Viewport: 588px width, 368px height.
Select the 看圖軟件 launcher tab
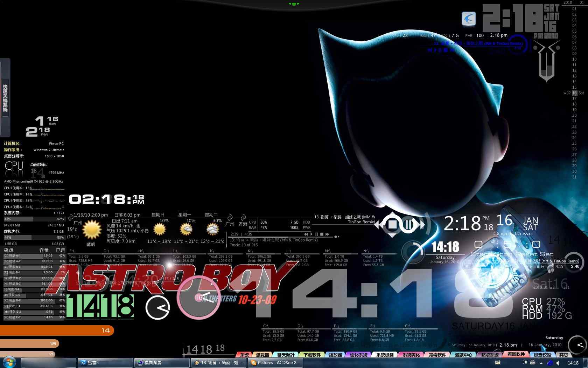click(x=516, y=354)
